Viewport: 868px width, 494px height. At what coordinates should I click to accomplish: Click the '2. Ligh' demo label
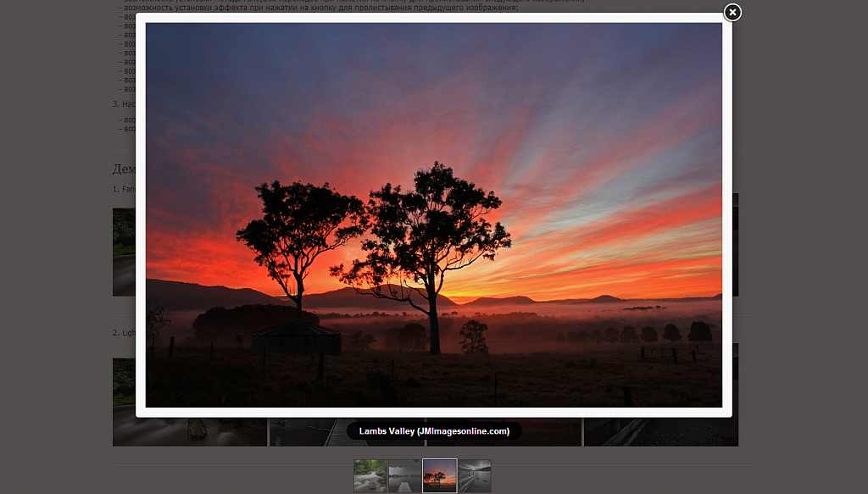click(x=124, y=332)
